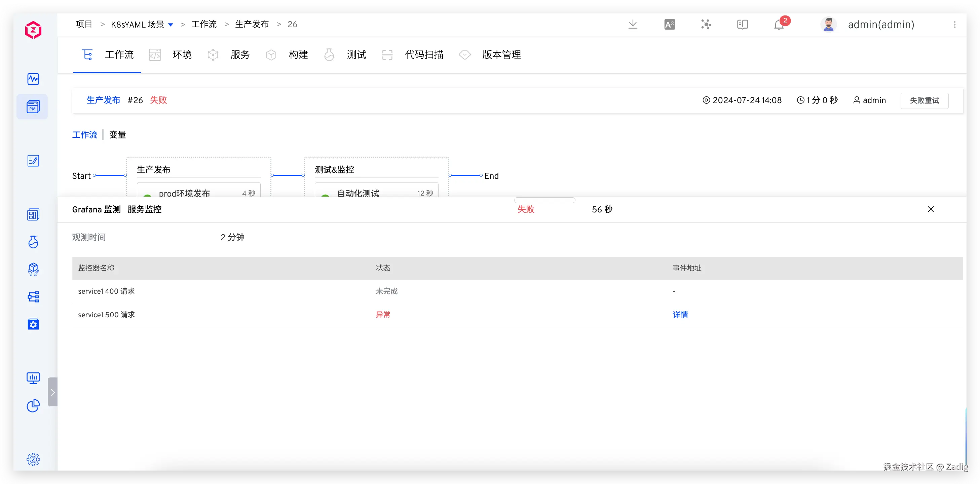Click the Zadig logo in sidebar

coord(33,30)
